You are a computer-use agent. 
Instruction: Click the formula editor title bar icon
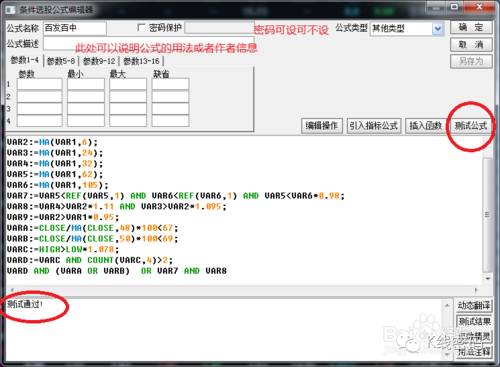[x=10, y=10]
